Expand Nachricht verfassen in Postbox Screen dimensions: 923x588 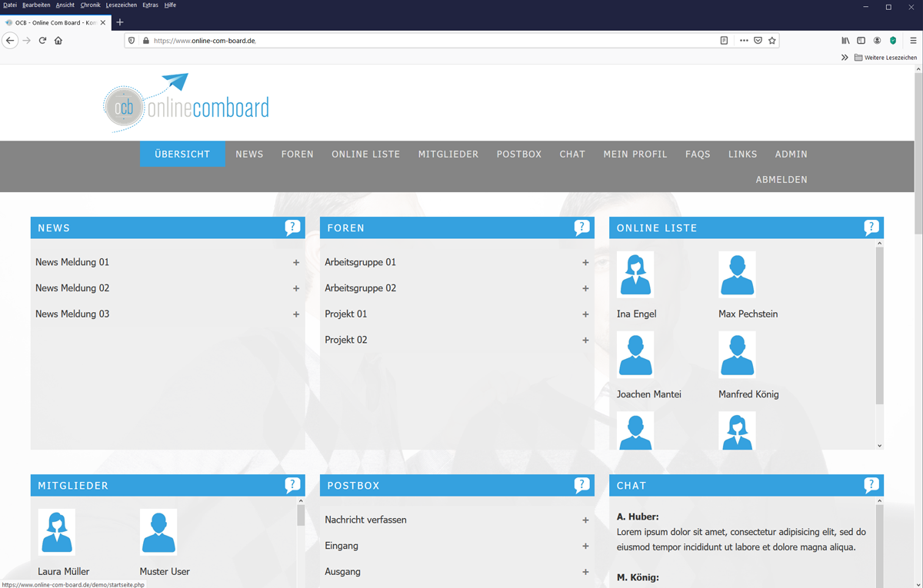tap(585, 520)
